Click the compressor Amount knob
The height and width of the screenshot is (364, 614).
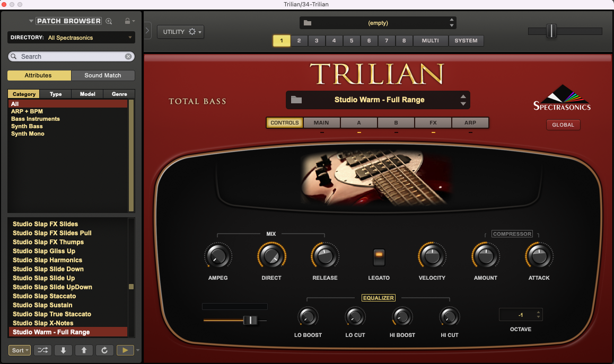486,256
